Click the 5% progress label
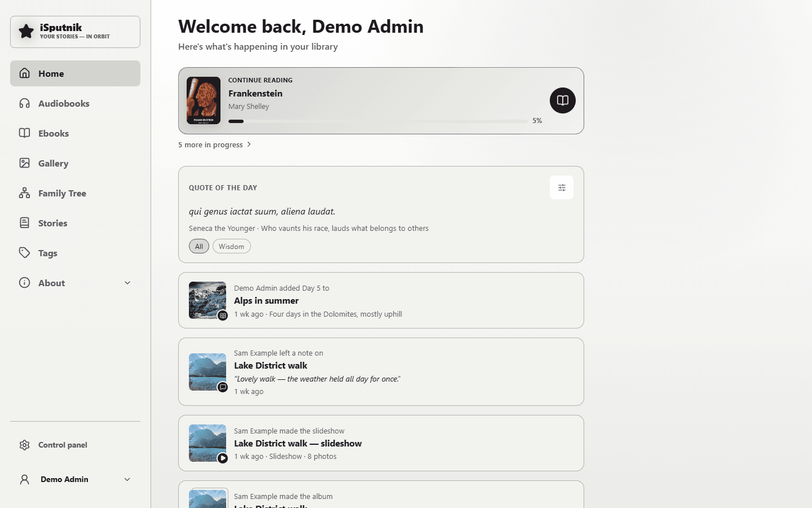 click(x=537, y=121)
